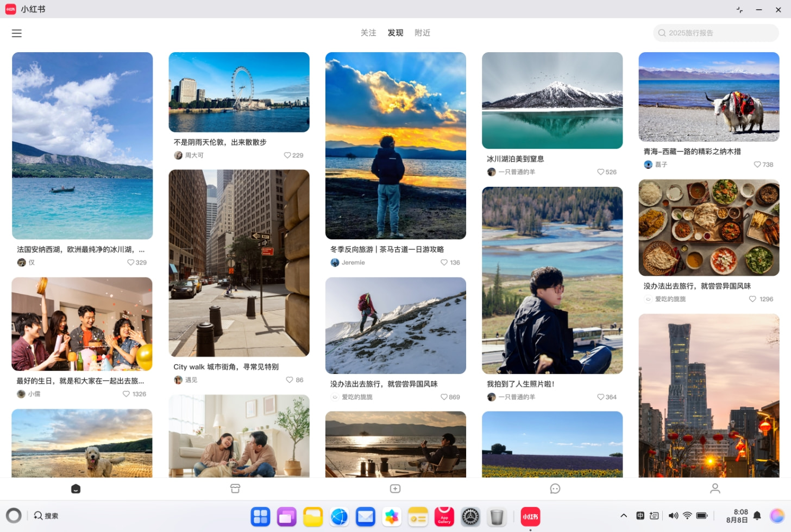Like the 冰川湖泊美到窒息 post

[x=600, y=172]
